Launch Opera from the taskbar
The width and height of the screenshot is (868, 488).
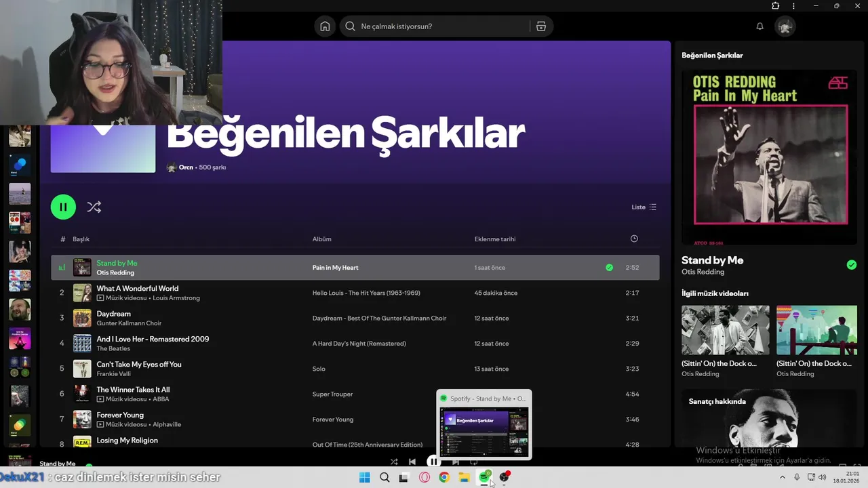(425, 477)
